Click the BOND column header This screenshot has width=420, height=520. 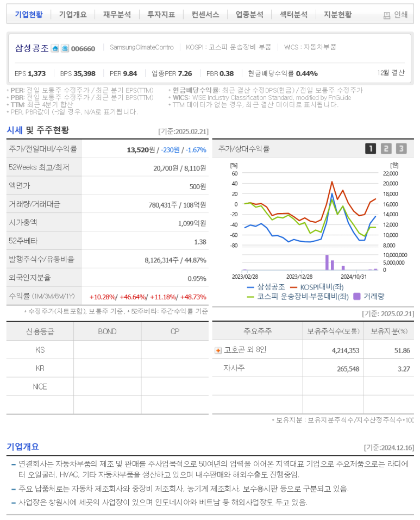click(108, 331)
